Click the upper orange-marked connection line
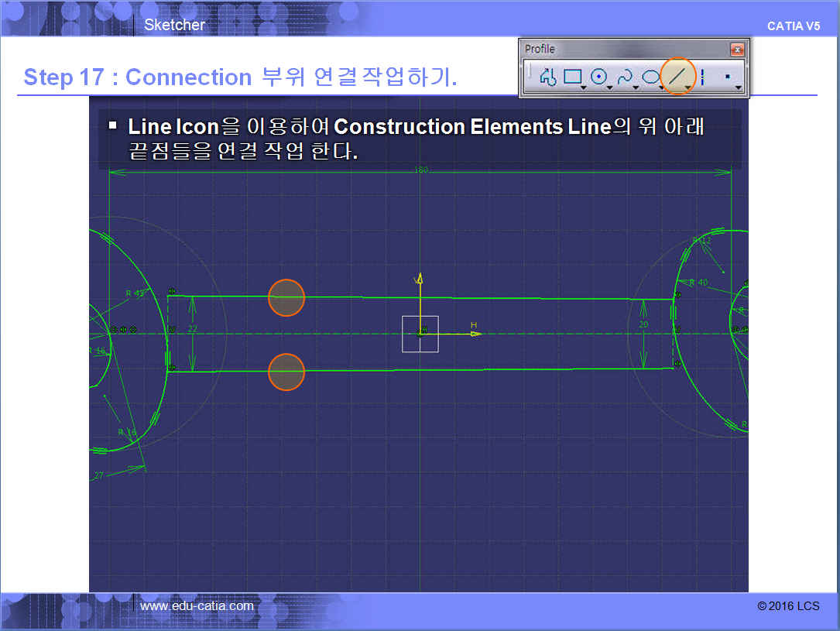The width and height of the screenshot is (840, 631). (x=286, y=297)
